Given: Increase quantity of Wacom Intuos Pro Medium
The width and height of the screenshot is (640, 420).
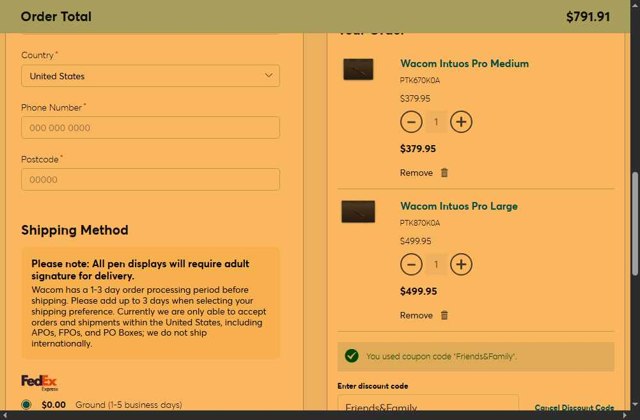Looking at the screenshot, I should click(461, 122).
